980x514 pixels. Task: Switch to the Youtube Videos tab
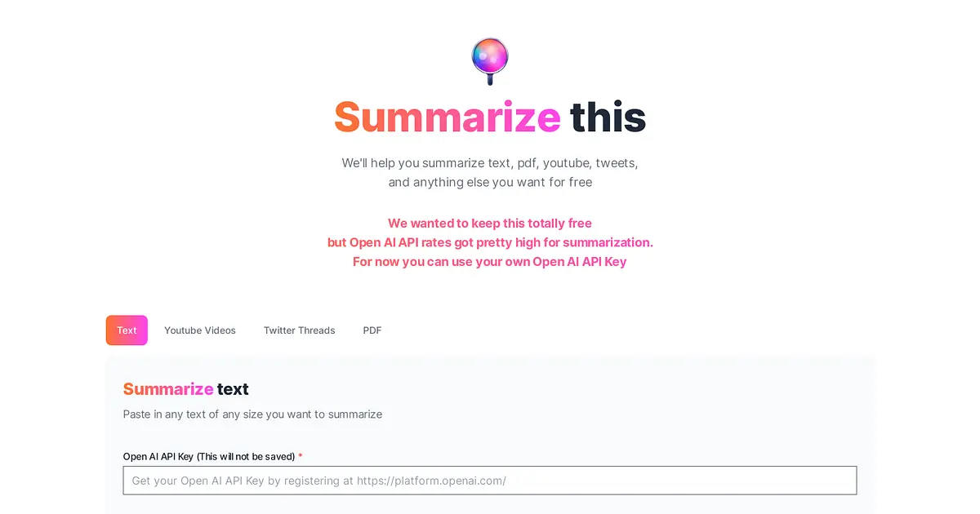tap(200, 330)
